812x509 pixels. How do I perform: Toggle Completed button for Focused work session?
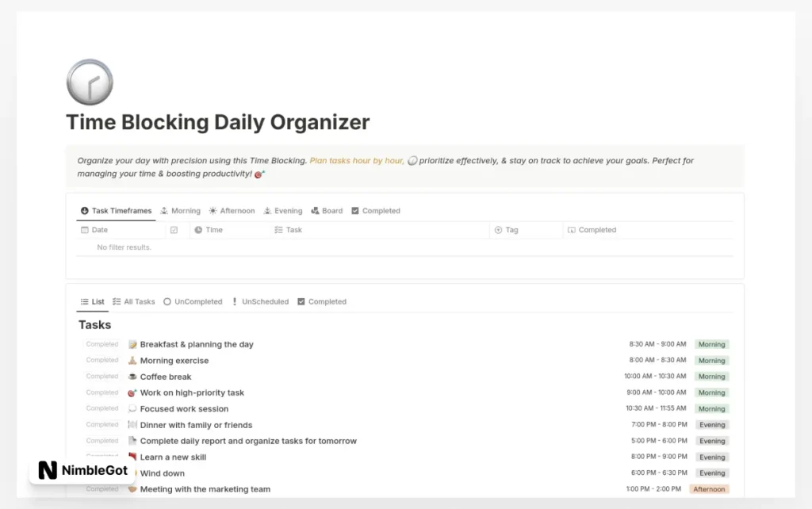pos(102,408)
